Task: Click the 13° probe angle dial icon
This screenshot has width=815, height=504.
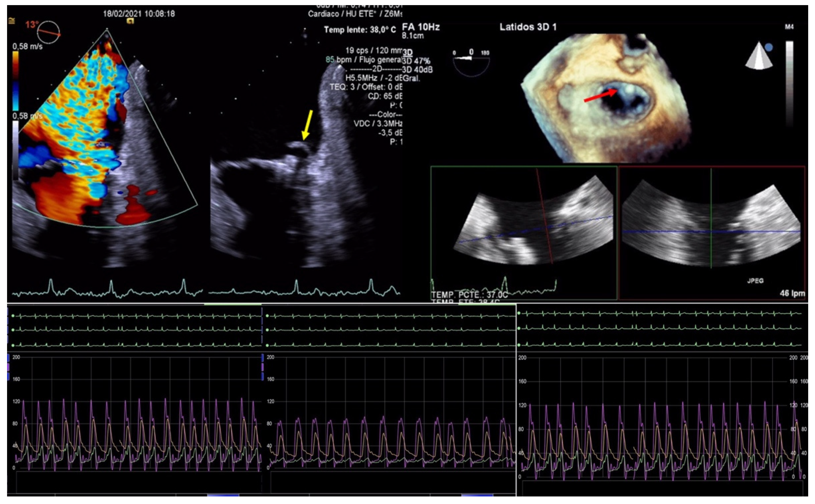Action: point(49,32)
